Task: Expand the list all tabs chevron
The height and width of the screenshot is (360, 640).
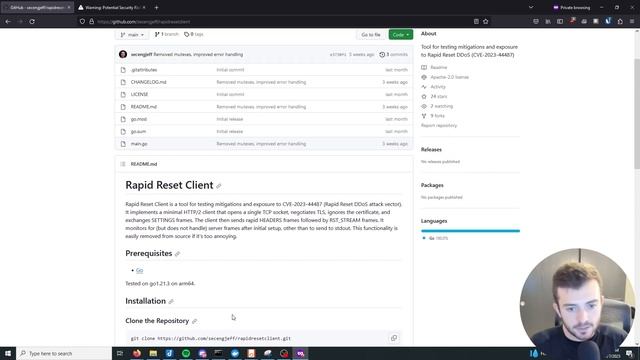Action: point(531,7)
